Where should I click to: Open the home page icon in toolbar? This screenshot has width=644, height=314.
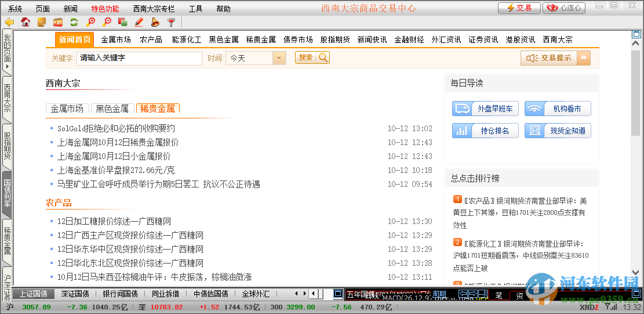(26, 22)
